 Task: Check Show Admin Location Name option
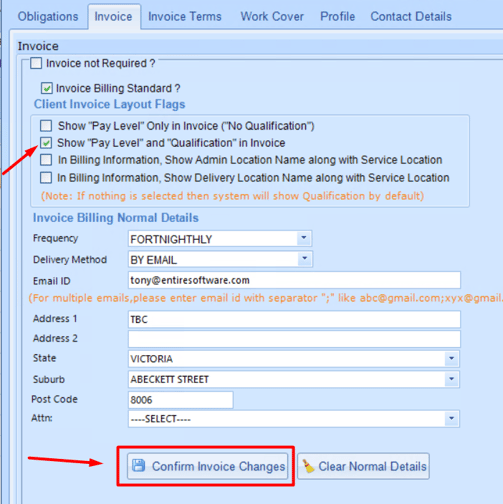pos(46,160)
